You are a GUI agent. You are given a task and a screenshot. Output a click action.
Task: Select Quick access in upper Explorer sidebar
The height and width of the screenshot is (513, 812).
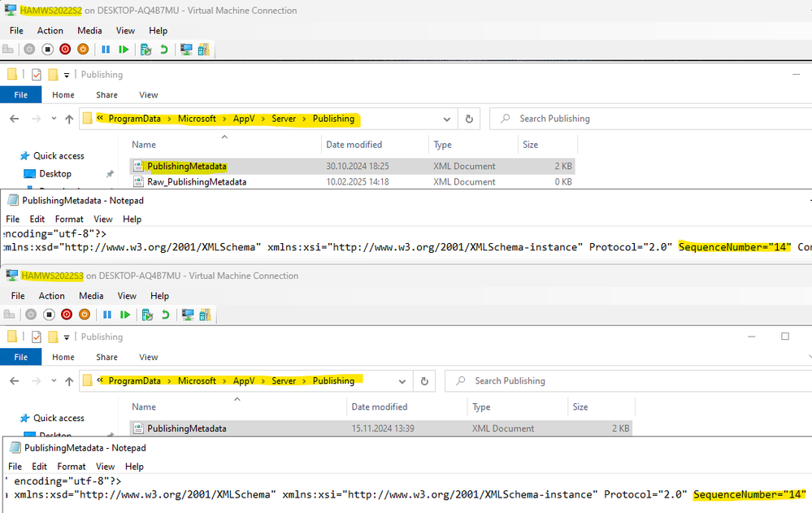[59, 156]
